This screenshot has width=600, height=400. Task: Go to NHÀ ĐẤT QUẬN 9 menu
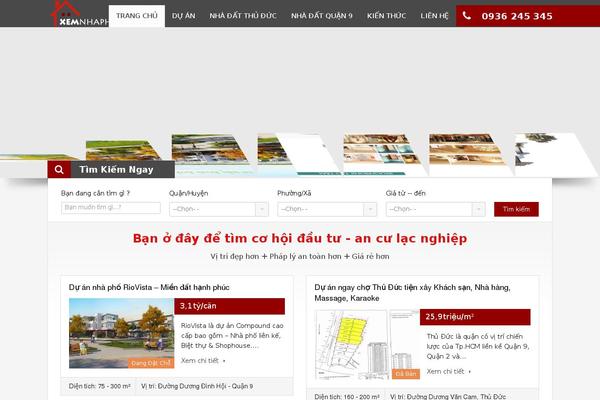click(x=321, y=16)
